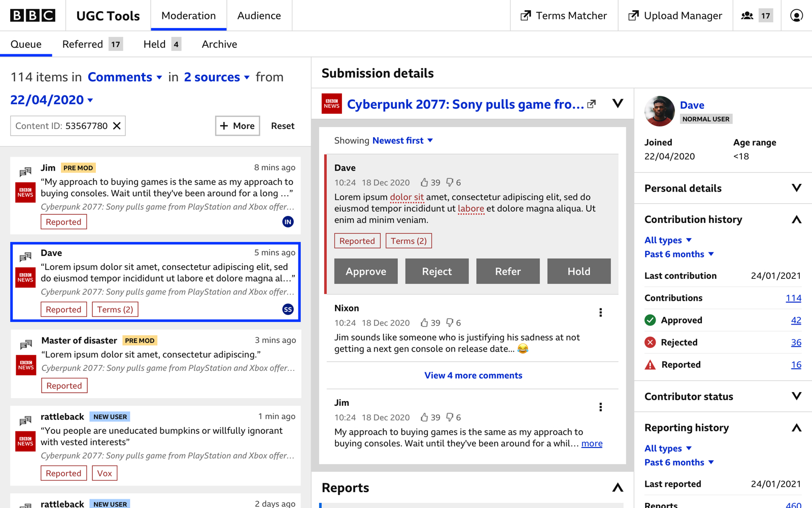Click the SS moderator badge on Dave's item
The width and height of the screenshot is (812, 508).
(288, 309)
